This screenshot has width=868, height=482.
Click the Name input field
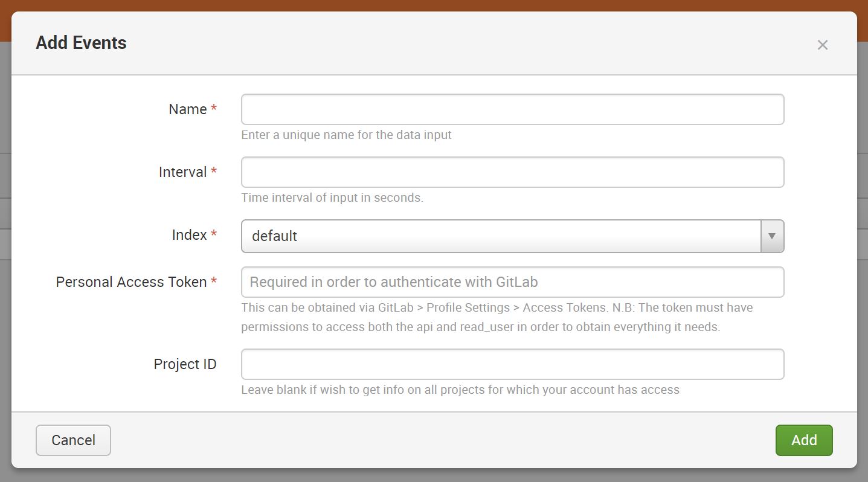point(512,109)
